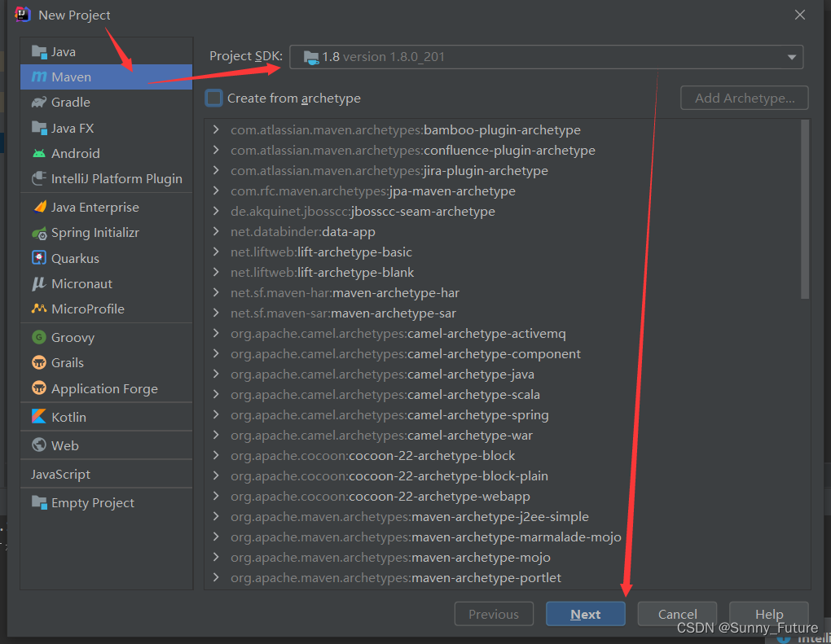The image size is (831, 644).
Task: Select Spring Initializr project type
Action: tap(107, 233)
